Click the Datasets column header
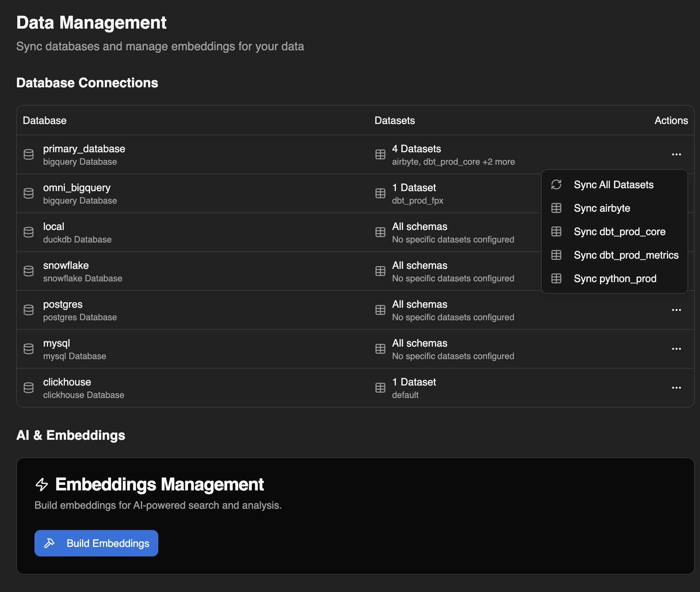 [395, 120]
